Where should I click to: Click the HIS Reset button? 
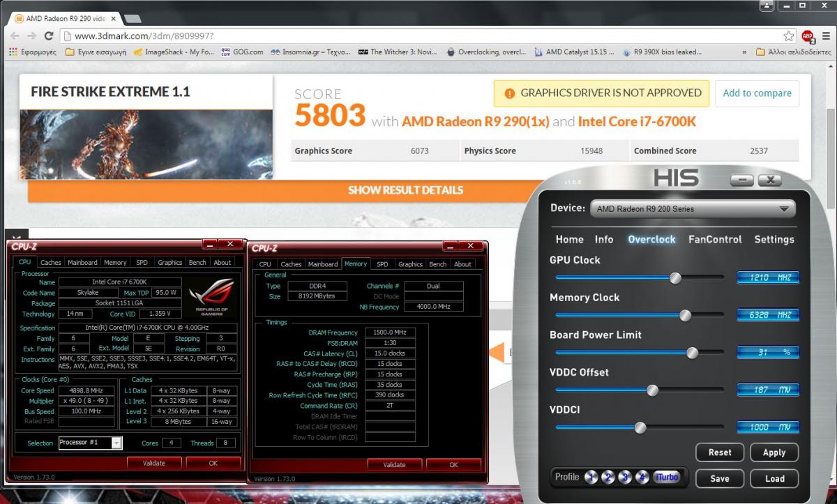click(720, 452)
